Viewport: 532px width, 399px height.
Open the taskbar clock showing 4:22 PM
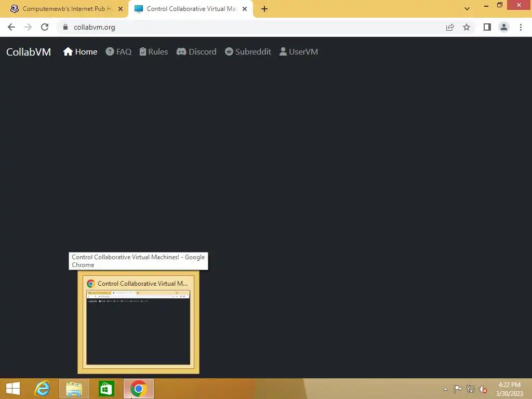coord(509,389)
